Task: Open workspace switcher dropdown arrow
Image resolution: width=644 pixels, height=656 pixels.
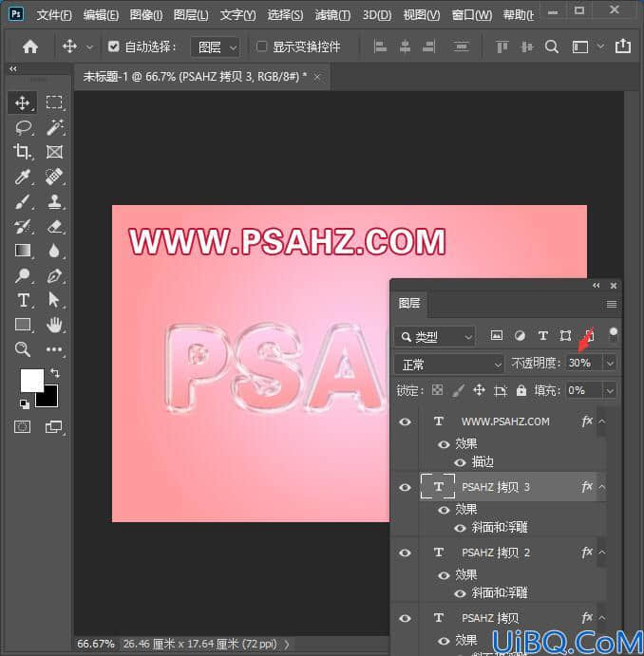Action: click(601, 46)
